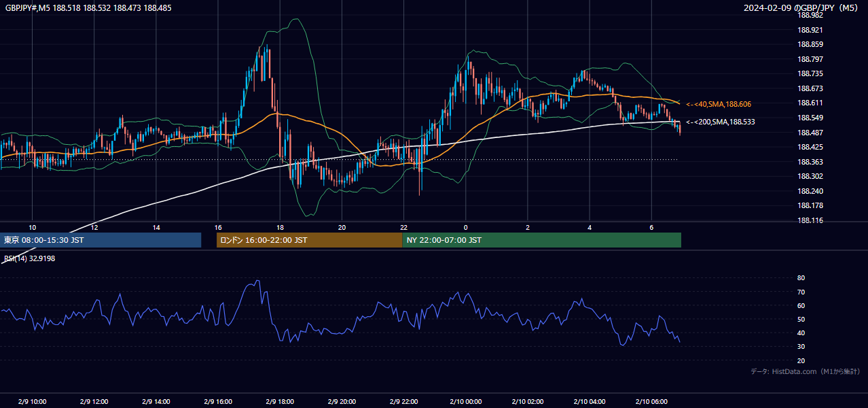Viewport: 868px width, 408px height.
Task: Click the 2/9 10:00 bottom date label
Action: coord(32,402)
